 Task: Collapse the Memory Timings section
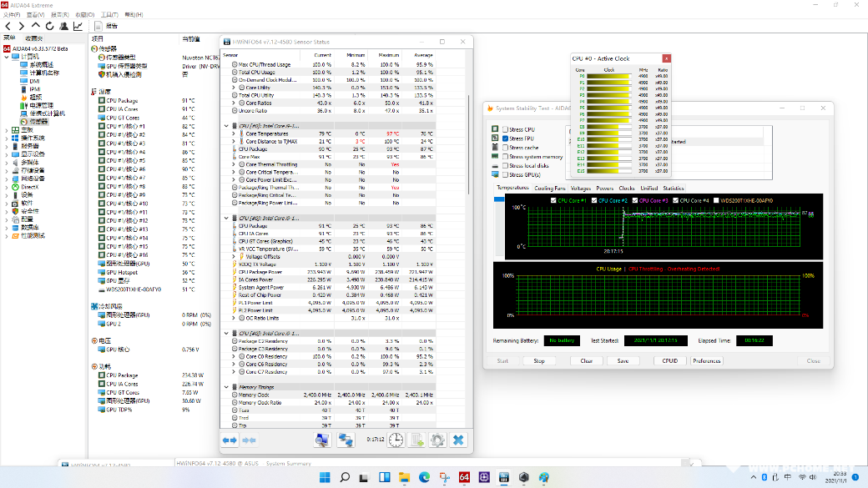[228, 387]
